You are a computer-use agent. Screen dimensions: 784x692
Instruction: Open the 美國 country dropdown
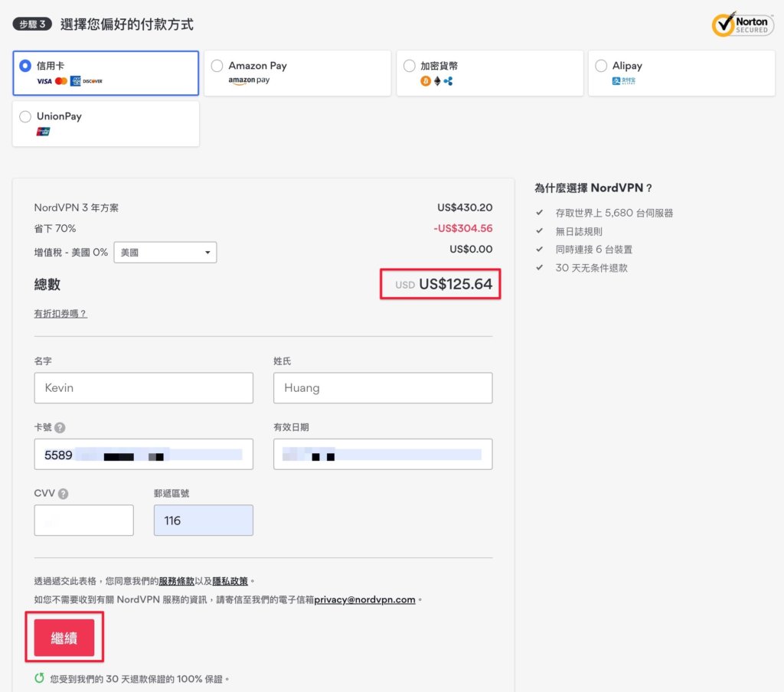(x=165, y=253)
